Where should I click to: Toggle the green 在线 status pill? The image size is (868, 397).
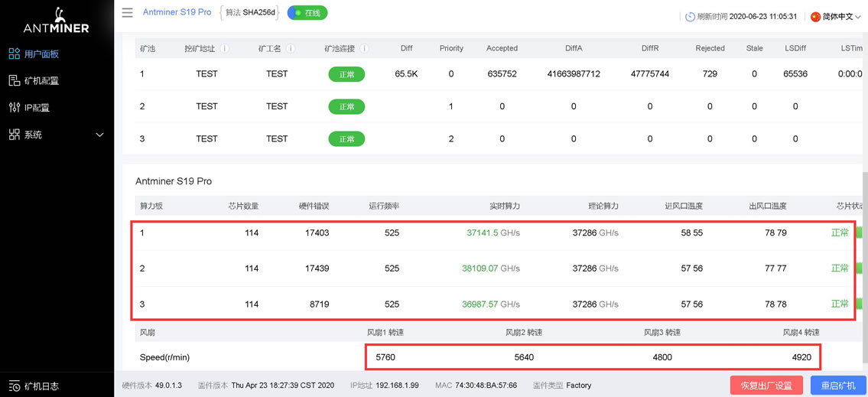307,13
